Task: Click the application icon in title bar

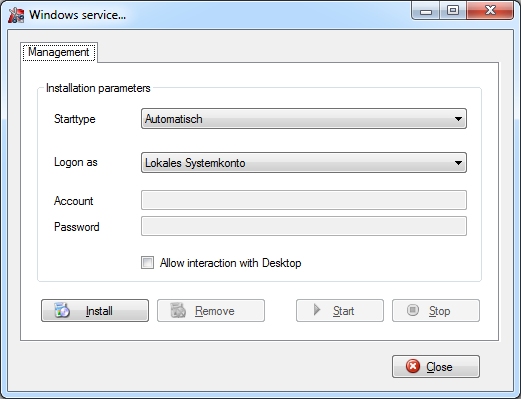Action: click(x=16, y=15)
